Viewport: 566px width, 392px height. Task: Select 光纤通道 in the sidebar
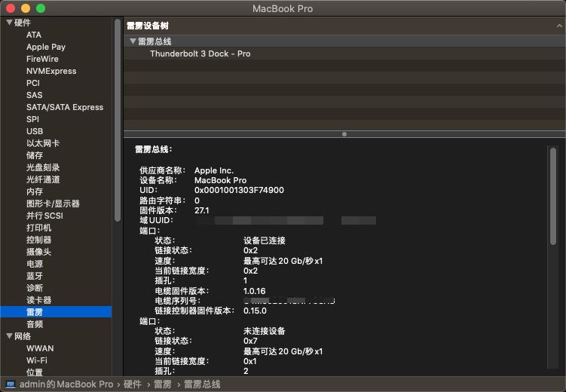pos(43,179)
